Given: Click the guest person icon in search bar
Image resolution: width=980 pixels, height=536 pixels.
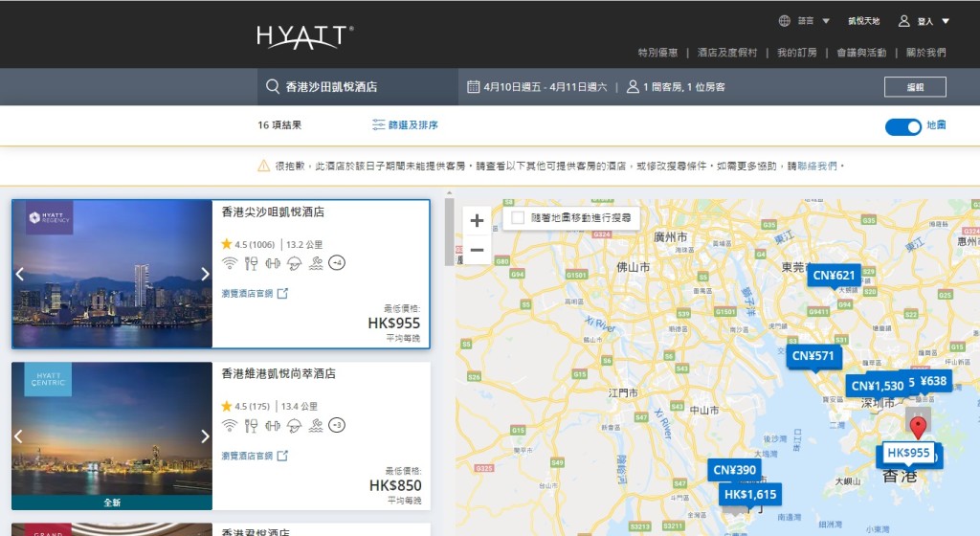Looking at the screenshot, I should [633, 86].
